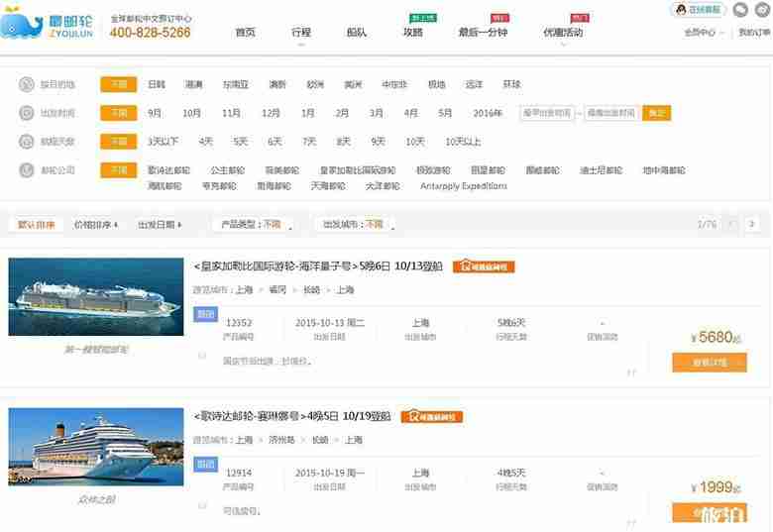Click the phone number 400-828-5266
Image resolution: width=773 pixels, height=532 pixels.
coord(150,33)
